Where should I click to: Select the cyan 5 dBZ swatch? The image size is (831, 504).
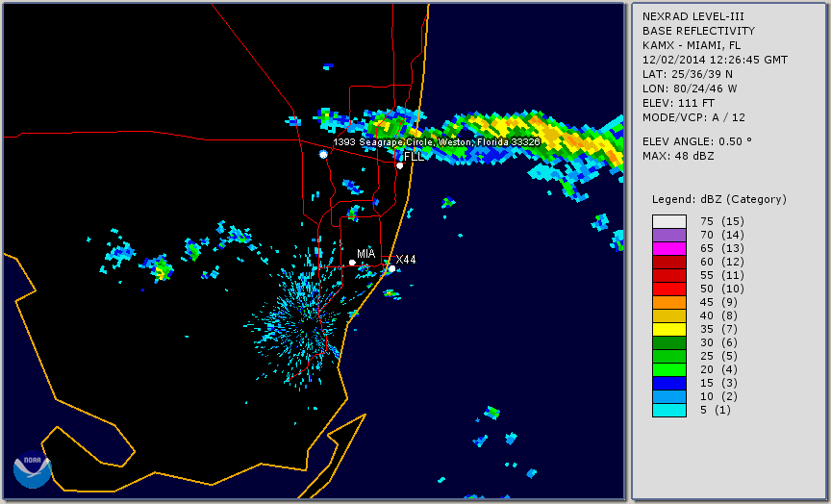click(669, 410)
